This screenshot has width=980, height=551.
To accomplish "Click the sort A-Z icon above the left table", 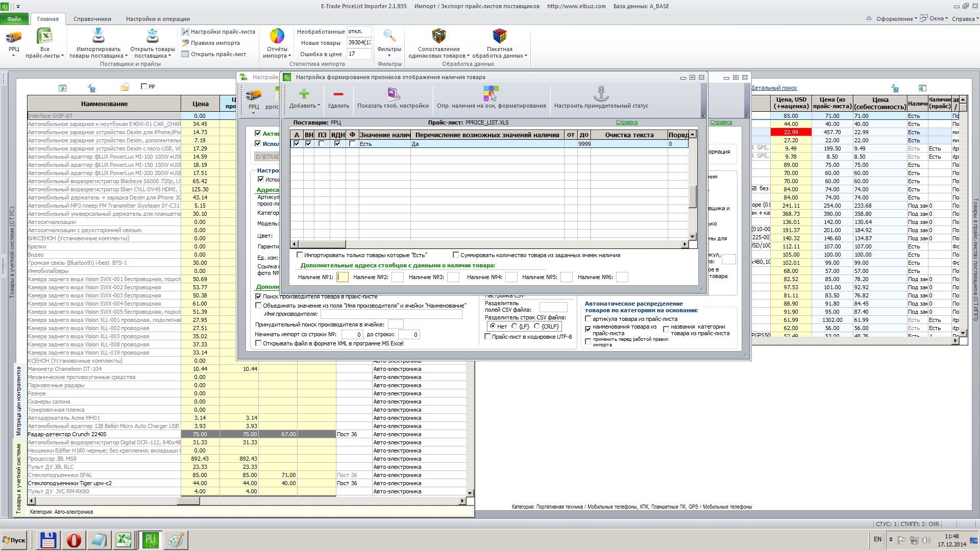I will click(91, 88).
